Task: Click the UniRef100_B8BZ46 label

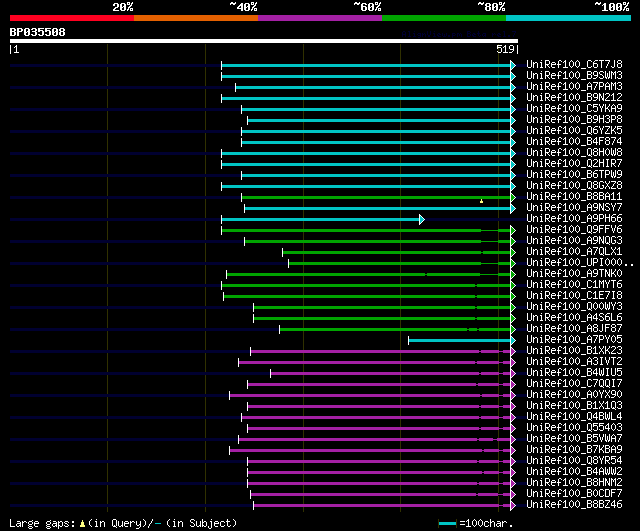Action: 574,505
